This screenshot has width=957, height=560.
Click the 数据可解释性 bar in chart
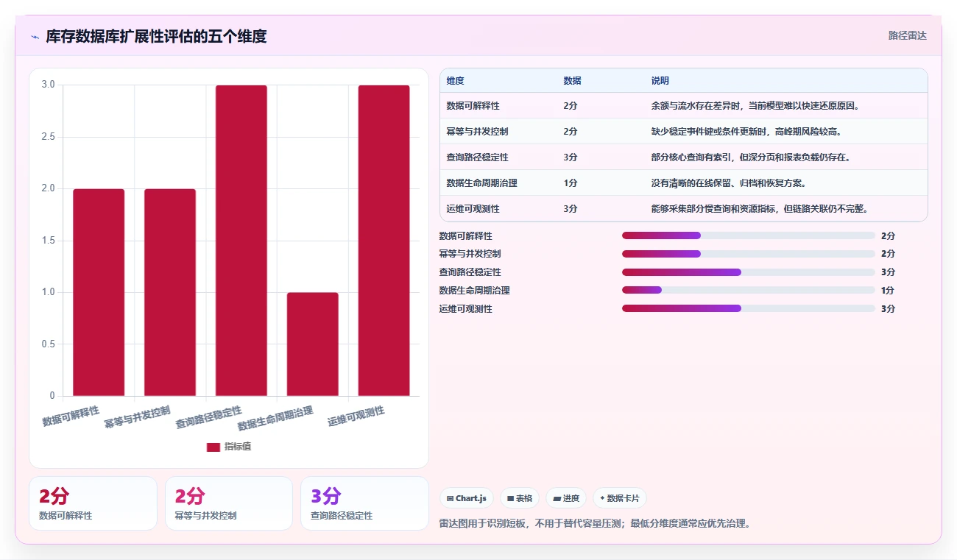99,292
